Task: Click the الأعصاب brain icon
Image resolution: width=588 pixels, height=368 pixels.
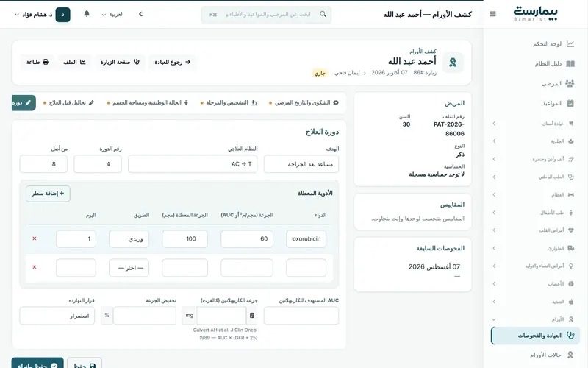Action: [571, 284]
